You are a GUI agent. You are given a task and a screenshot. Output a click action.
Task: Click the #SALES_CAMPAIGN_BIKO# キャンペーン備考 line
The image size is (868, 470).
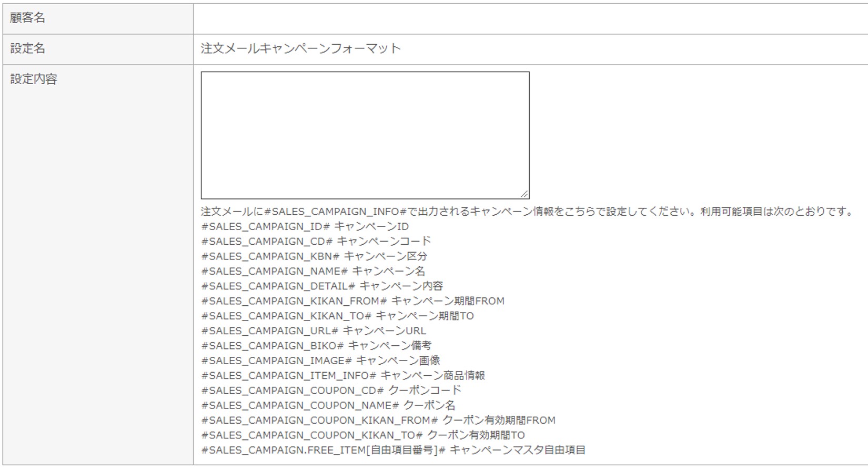tap(316, 346)
